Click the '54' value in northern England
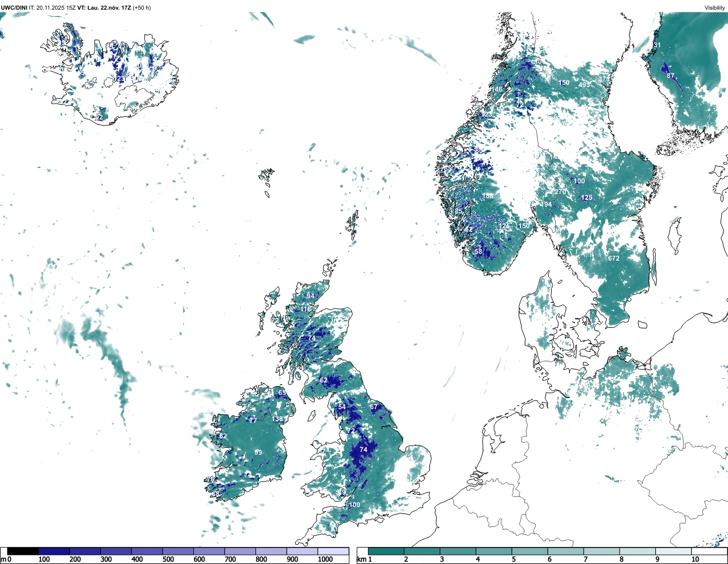The image size is (728, 564). click(342, 407)
